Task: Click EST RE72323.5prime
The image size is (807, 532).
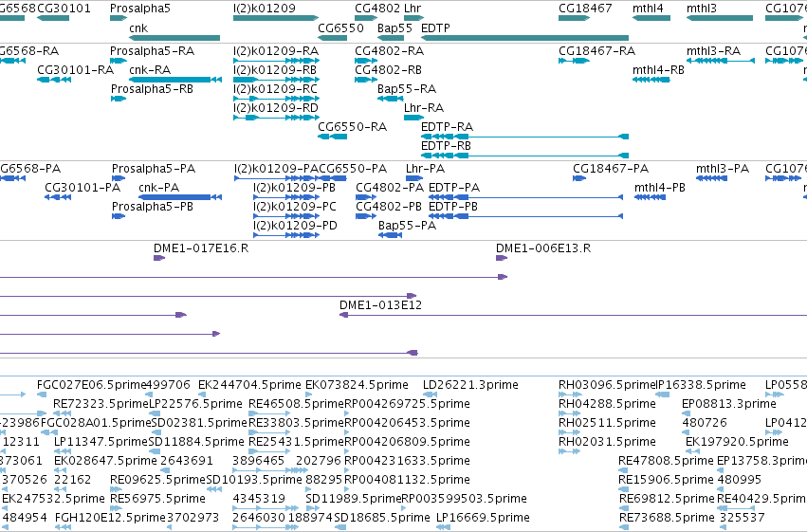Action: pyautogui.click(x=101, y=404)
